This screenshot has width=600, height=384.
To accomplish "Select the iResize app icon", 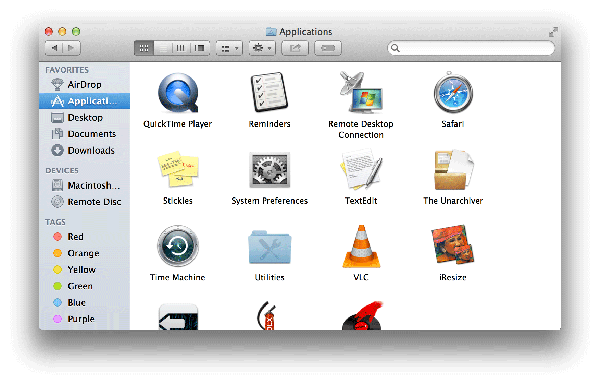I will tap(453, 245).
